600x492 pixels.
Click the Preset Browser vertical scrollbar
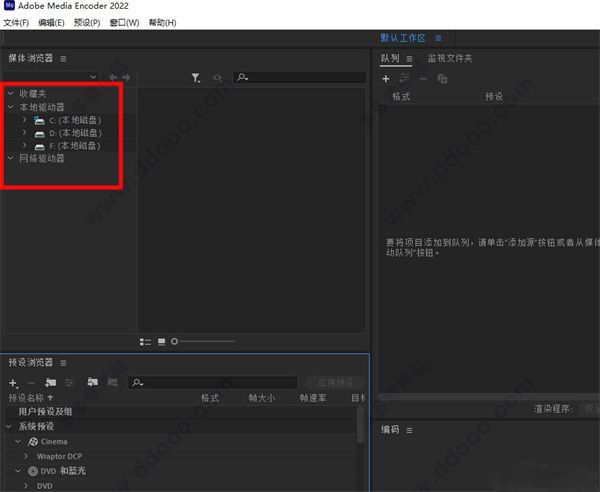(360, 425)
